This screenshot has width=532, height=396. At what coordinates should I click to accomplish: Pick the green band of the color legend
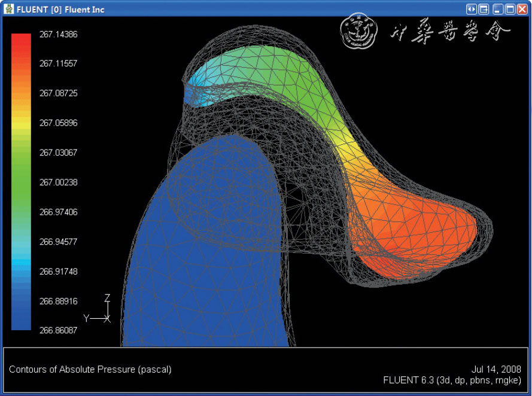tap(21, 179)
